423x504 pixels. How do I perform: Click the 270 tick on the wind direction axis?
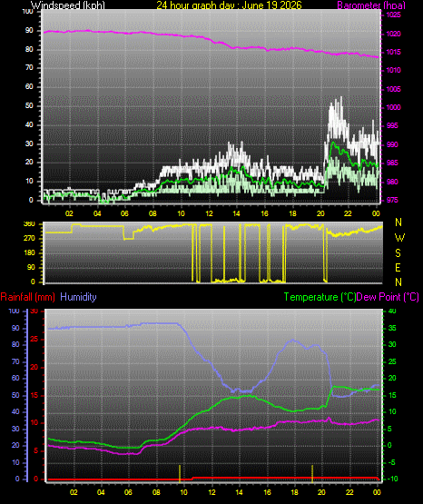[29, 239]
